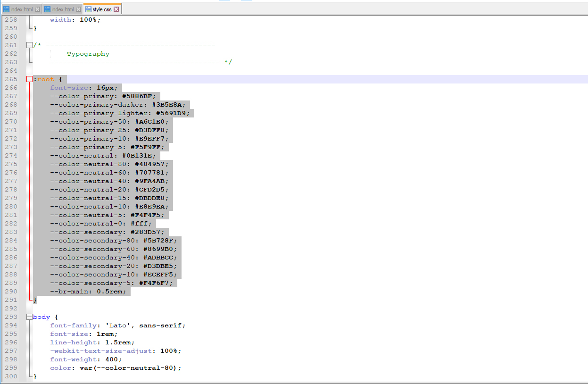Click the disk icon on leftmost index.html tab
The image size is (588, 384).
(6, 9)
